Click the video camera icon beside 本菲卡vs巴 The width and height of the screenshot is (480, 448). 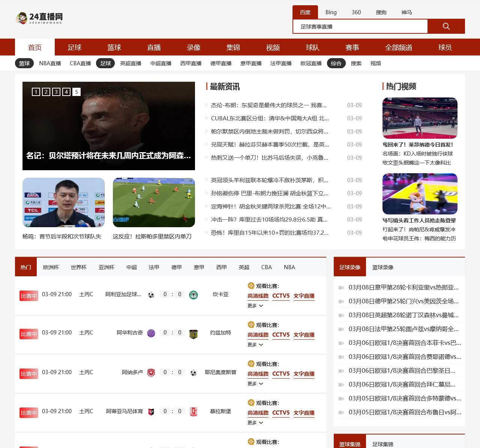click(341, 343)
